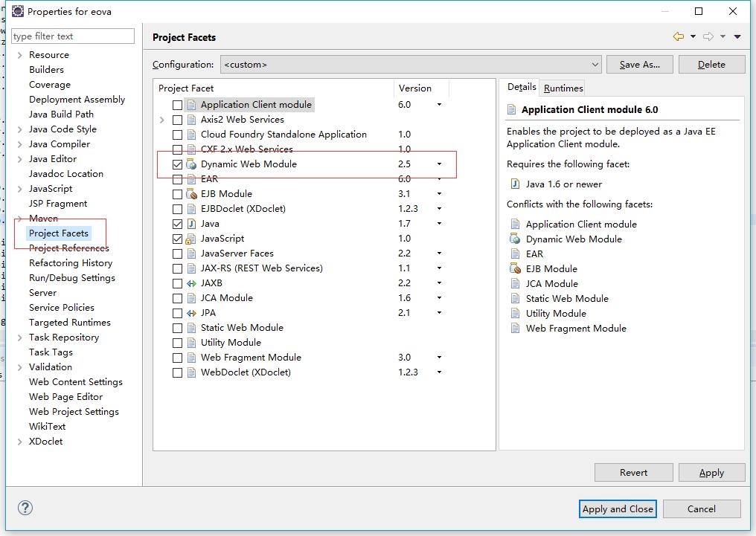This screenshot has height=536, width=756.
Task: Click the JPA facet icon
Action: tap(192, 313)
